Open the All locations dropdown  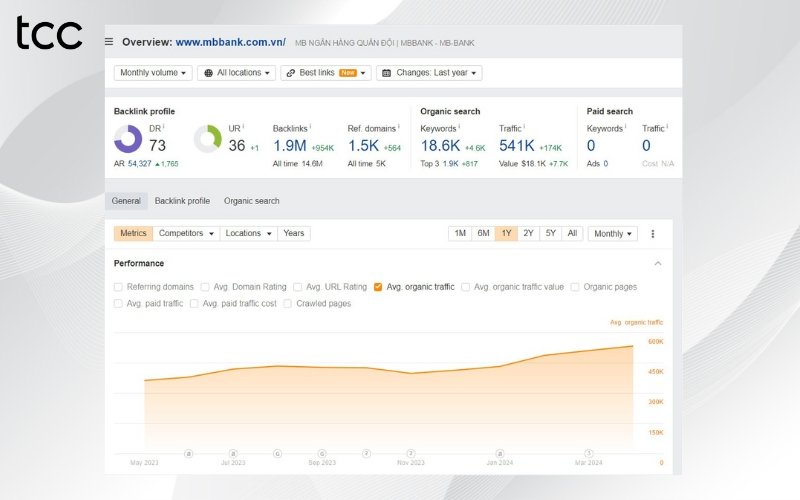[x=237, y=73]
